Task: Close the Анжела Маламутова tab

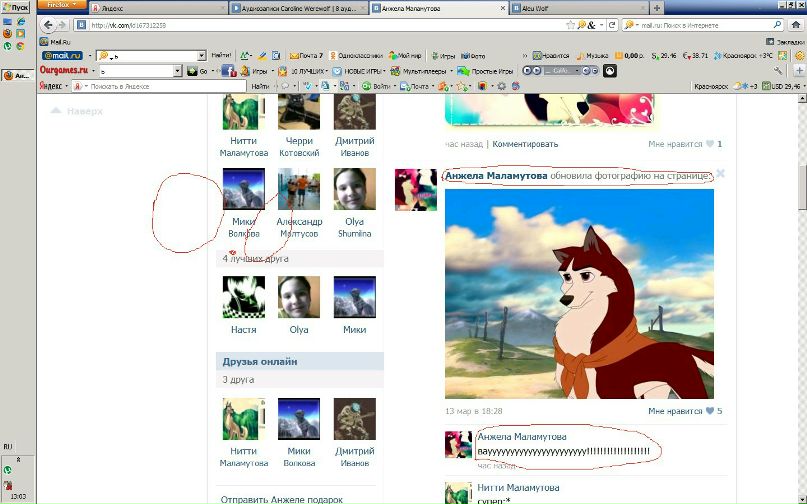Action: 503,8
